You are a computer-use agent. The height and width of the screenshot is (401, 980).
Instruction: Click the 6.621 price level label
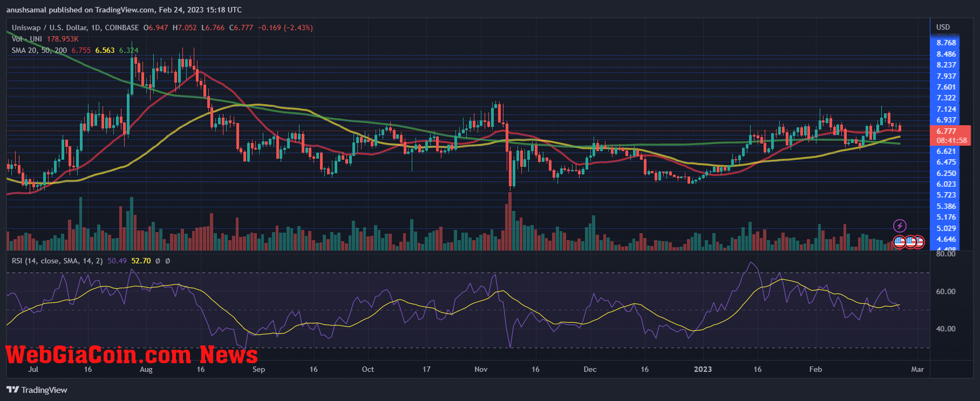pyautogui.click(x=946, y=151)
